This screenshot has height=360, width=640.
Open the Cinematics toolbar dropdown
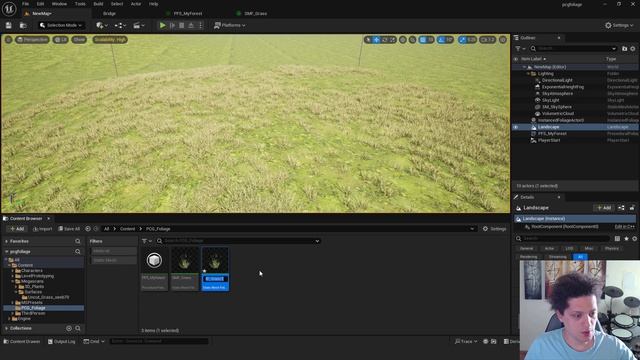[139, 25]
